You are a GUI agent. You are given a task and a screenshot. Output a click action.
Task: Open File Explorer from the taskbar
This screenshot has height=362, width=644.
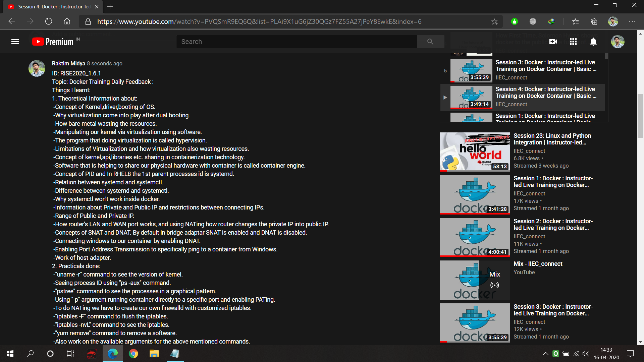(154, 354)
